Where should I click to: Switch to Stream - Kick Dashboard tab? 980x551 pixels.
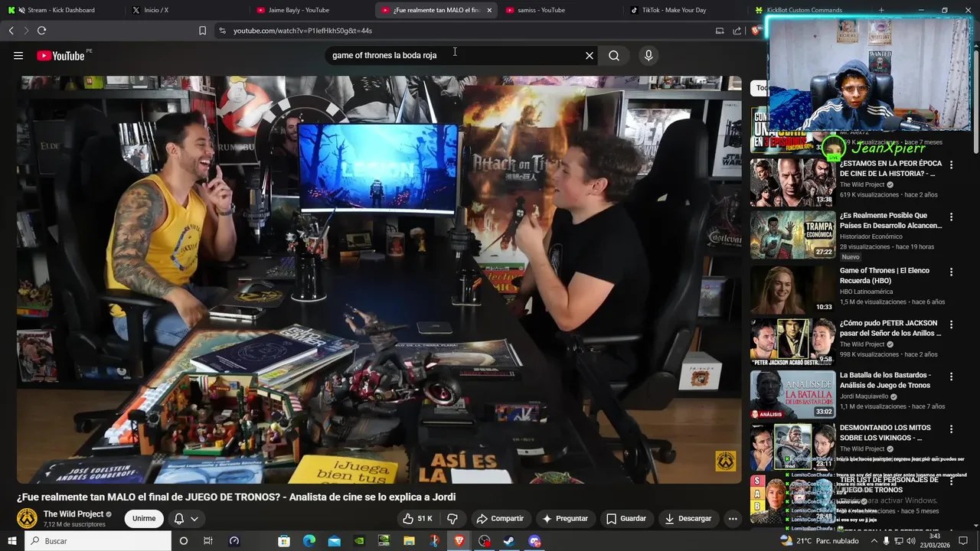[60, 10]
